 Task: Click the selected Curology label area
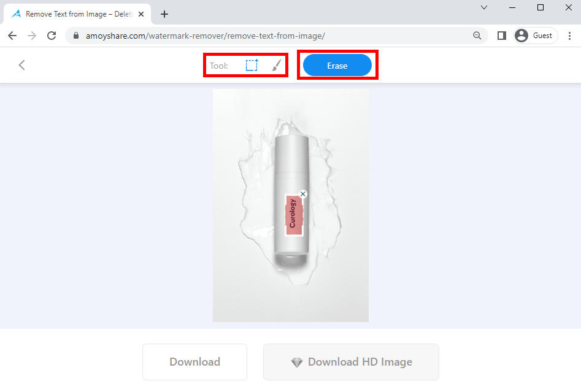click(x=294, y=215)
